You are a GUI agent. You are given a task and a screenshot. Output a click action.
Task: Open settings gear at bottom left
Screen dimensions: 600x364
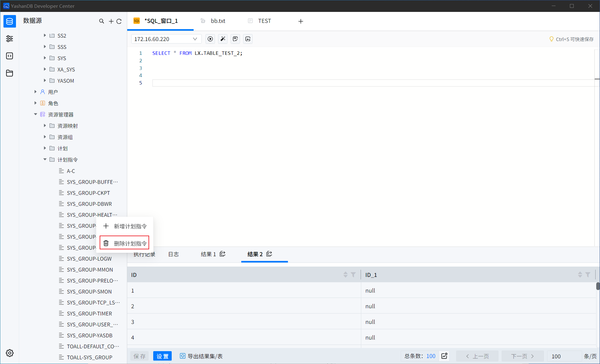tap(9, 353)
